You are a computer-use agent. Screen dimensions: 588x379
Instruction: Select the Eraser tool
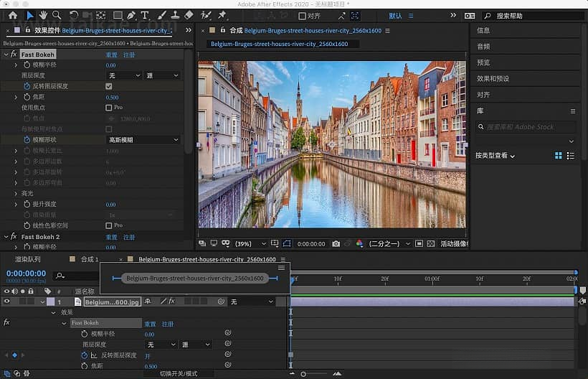(189, 15)
